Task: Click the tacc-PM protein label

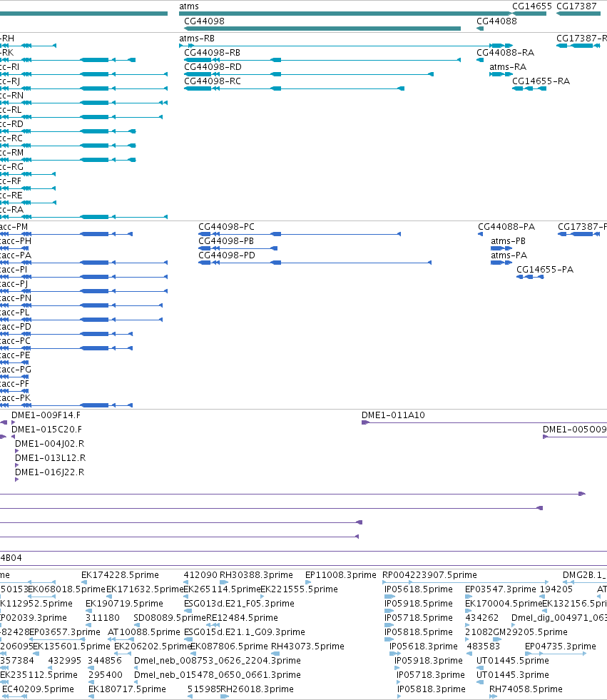Action: 14,227
